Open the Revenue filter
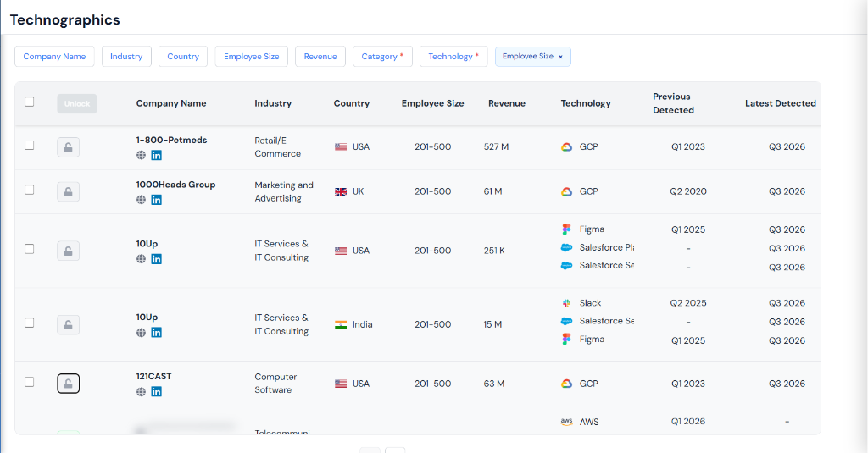 pos(320,57)
